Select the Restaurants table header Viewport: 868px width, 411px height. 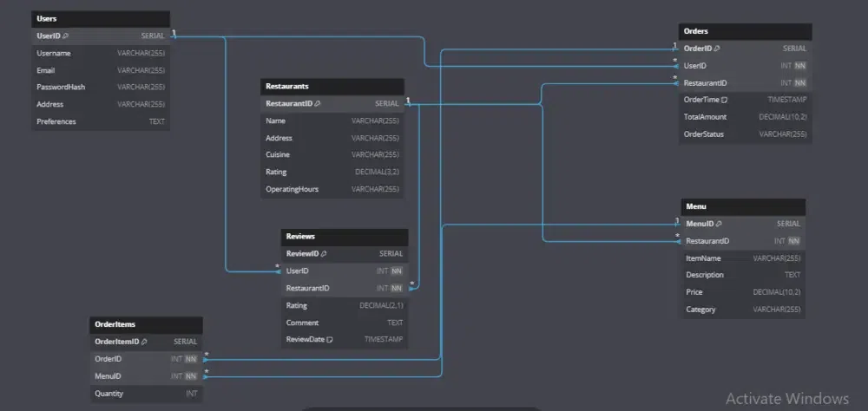[x=332, y=87]
